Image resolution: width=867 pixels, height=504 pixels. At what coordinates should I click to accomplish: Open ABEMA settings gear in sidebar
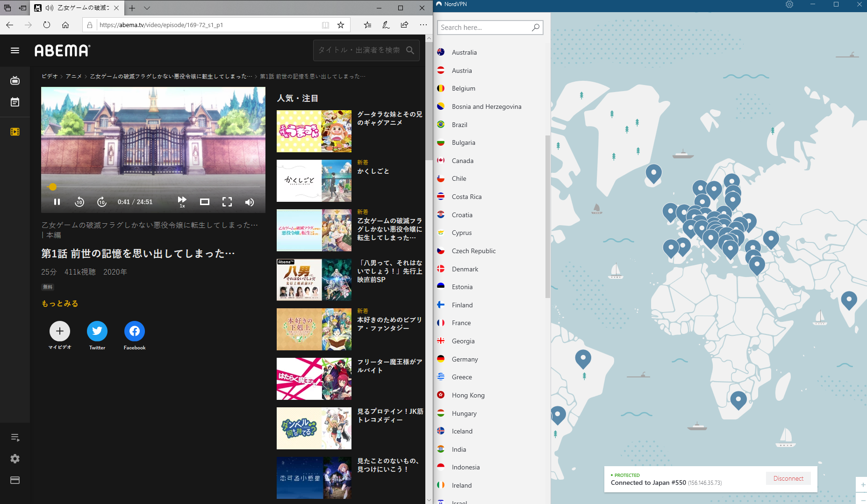coord(15,459)
